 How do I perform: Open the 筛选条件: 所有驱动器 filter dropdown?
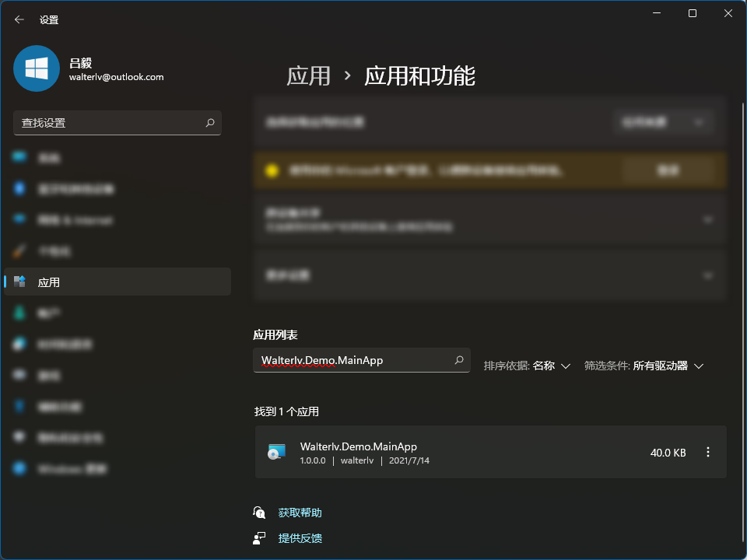(644, 366)
